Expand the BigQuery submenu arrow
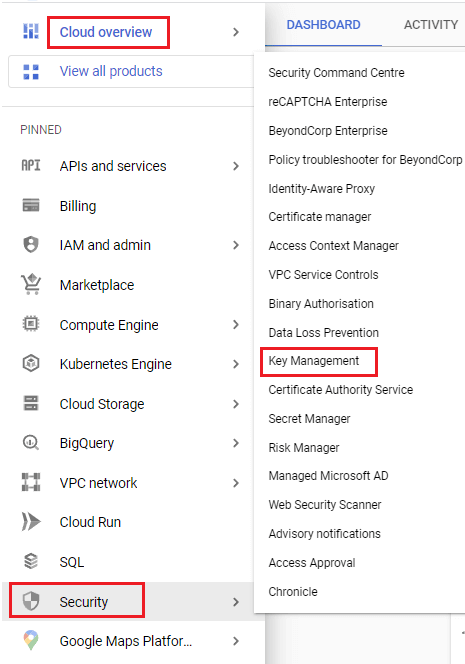 236,443
